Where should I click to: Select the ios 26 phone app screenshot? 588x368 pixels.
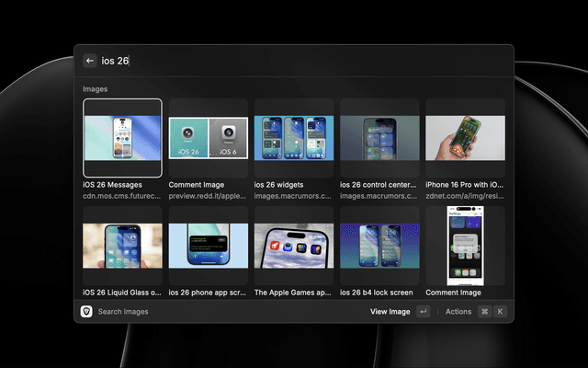coord(208,246)
